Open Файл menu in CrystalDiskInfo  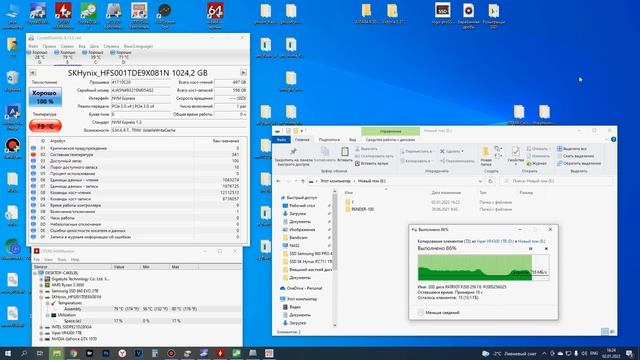[33, 46]
